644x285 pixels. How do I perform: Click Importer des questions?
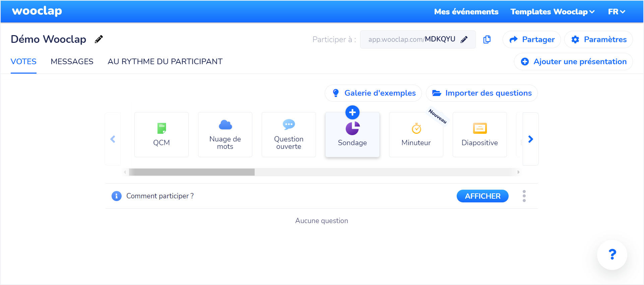481,93
